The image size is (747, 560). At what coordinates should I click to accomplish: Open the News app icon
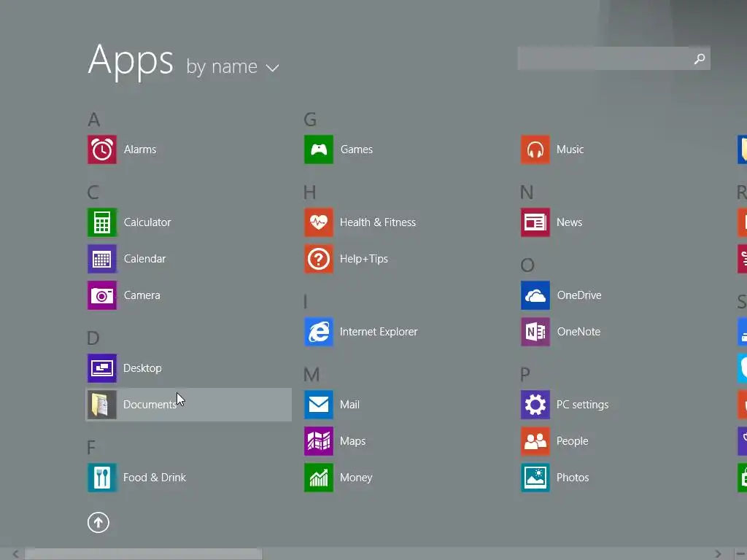click(535, 222)
